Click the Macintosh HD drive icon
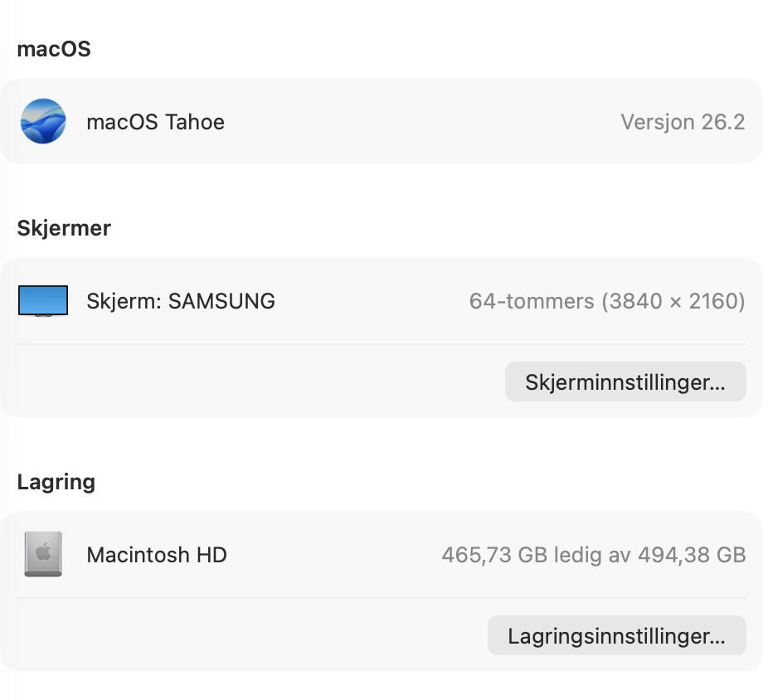This screenshot has width=773, height=700. pyautogui.click(x=43, y=555)
